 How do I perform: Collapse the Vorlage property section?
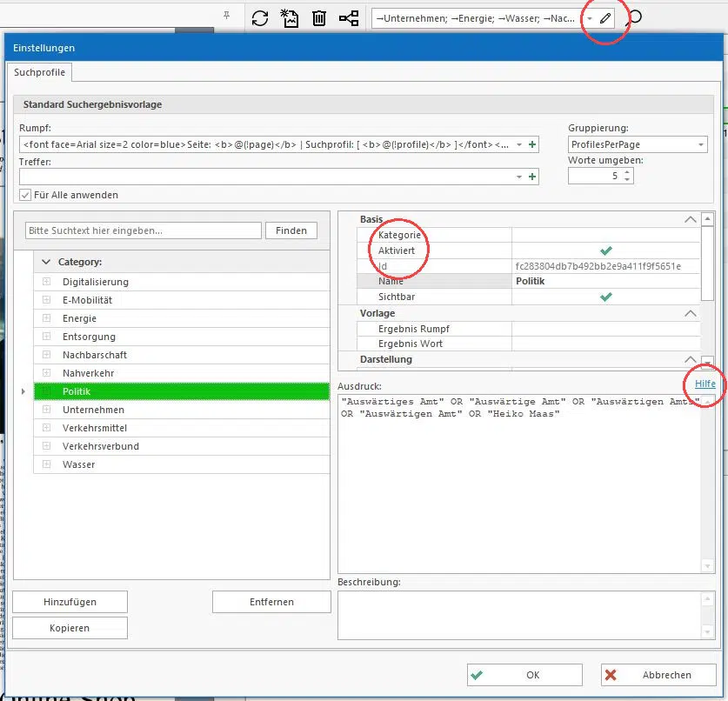pos(691,313)
